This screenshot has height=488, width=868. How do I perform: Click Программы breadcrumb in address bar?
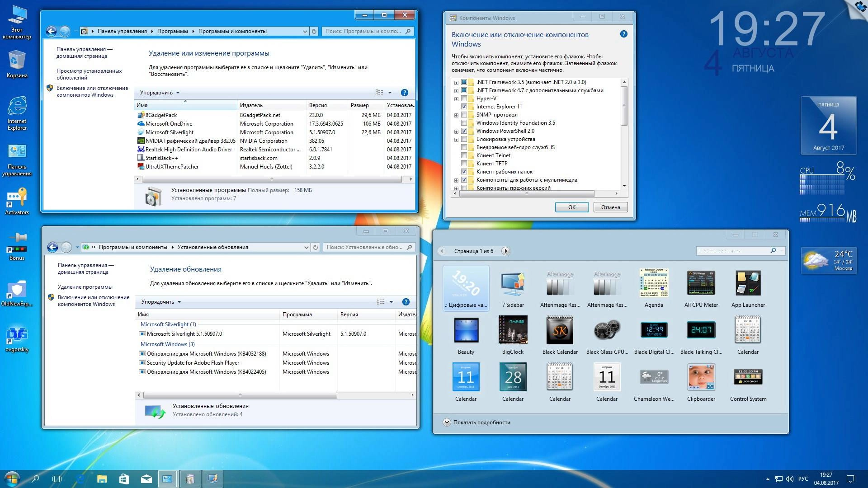173,31
